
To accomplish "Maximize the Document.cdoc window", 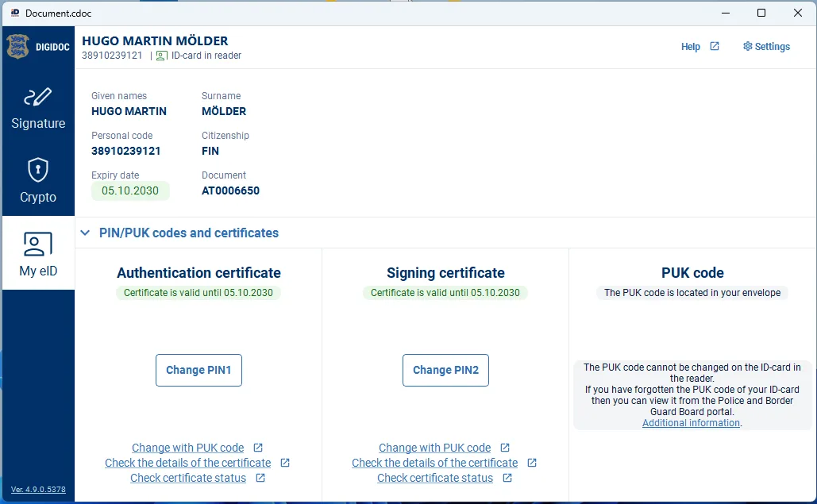I will [761, 13].
